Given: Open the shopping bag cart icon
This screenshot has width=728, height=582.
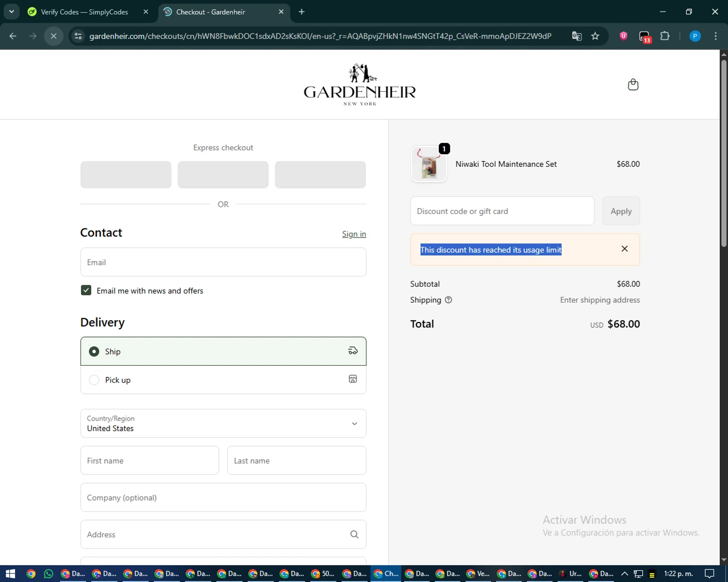Looking at the screenshot, I should (x=633, y=84).
